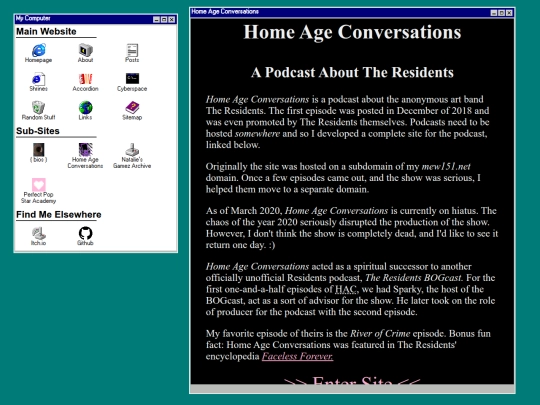Maximize the Home Age Conversations window

(x=501, y=13)
